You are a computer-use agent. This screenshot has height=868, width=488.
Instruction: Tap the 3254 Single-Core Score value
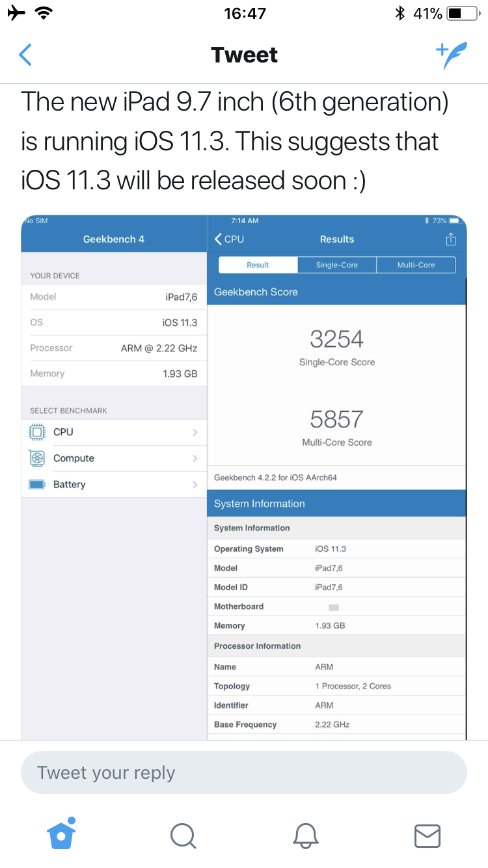(336, 339)
